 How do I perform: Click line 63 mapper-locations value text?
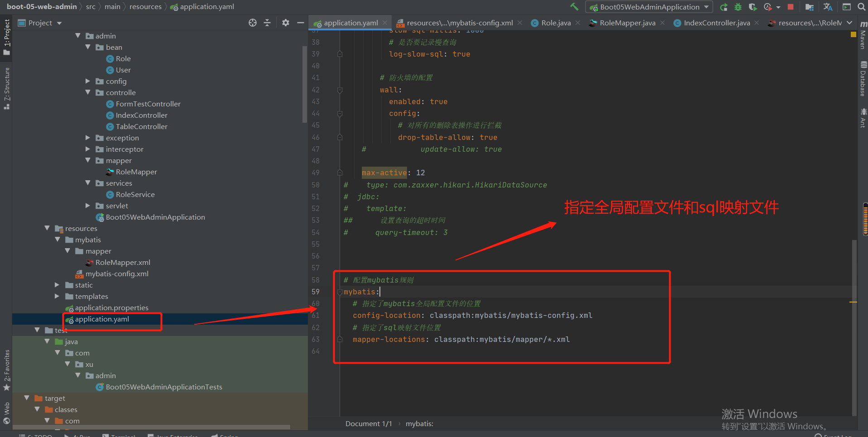point(502,340)
